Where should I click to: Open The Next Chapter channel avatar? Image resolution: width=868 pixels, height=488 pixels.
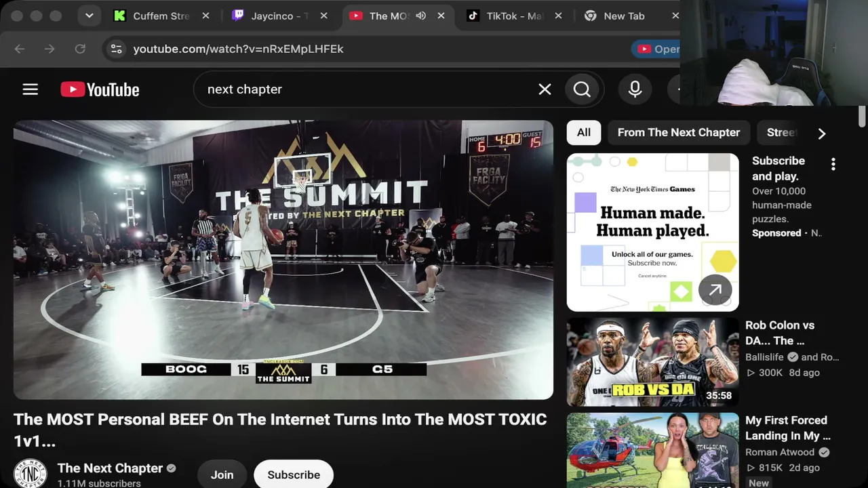[31, 474]
